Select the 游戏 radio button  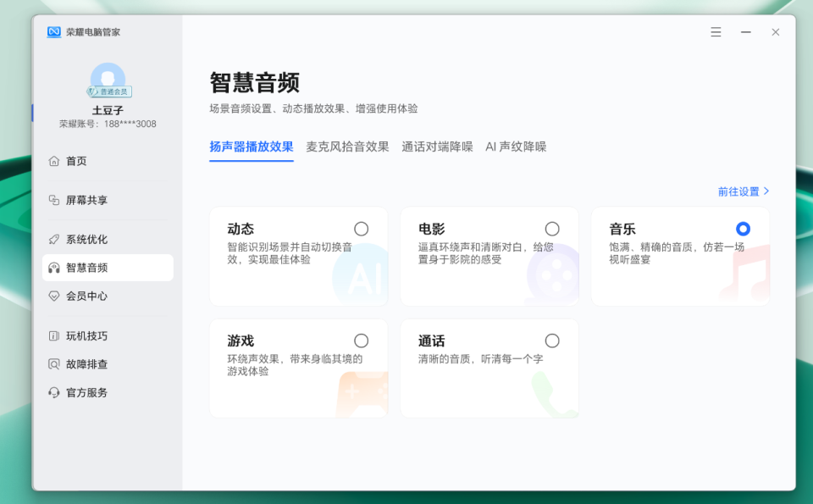tap(362, 341)
